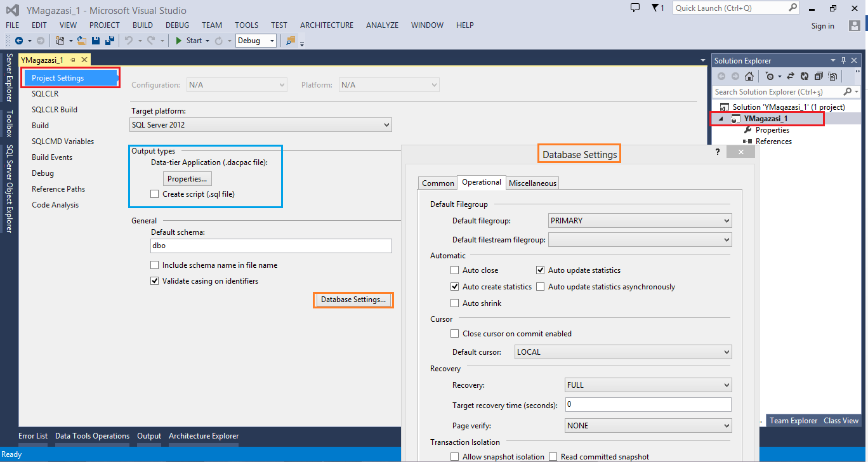This screenshot has width=868, height=462.
Task: Collapse the YMagazasi_1 project node arrow
Action: pos(721,119)
